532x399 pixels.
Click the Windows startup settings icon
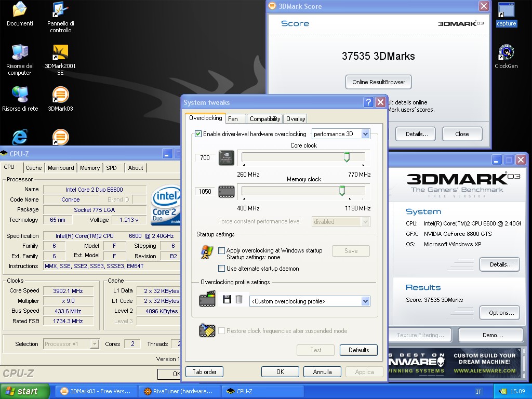[207, 253]
